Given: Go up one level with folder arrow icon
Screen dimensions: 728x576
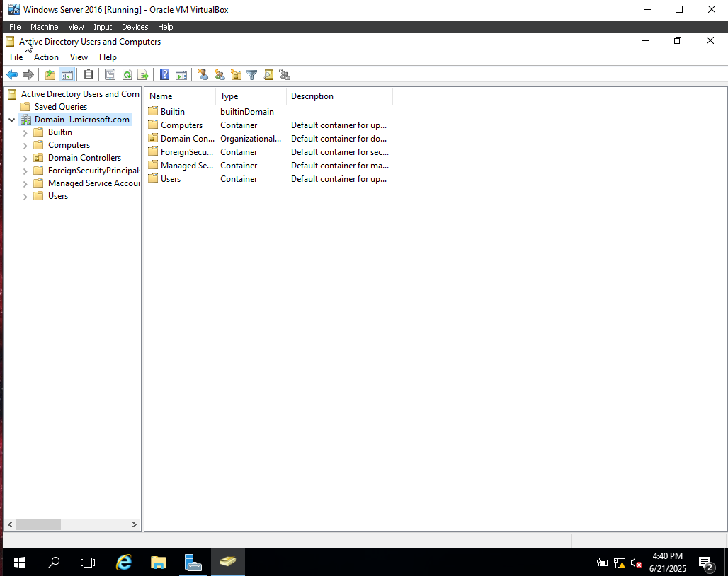Looking at the screenshot, I should click(x=50, y=75).
